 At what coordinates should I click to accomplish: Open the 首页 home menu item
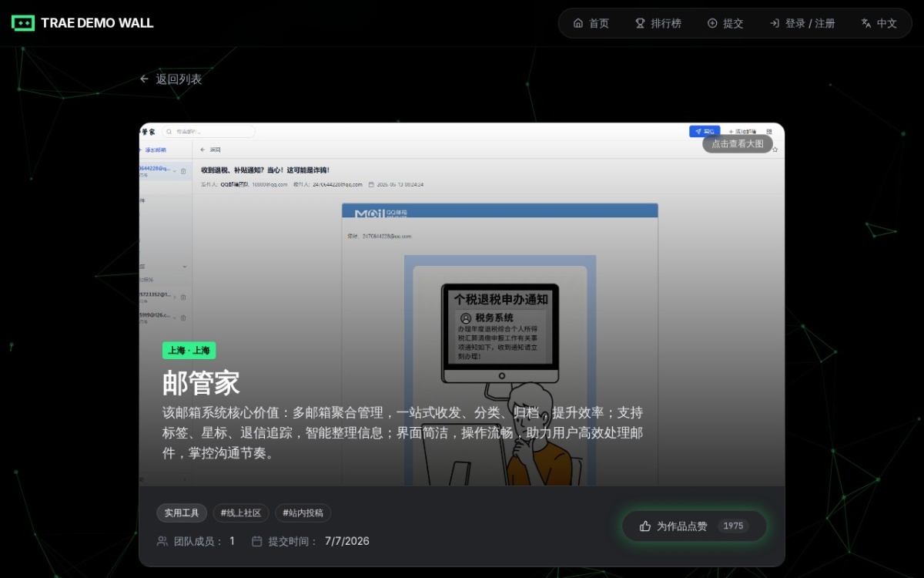pos(591,23)
